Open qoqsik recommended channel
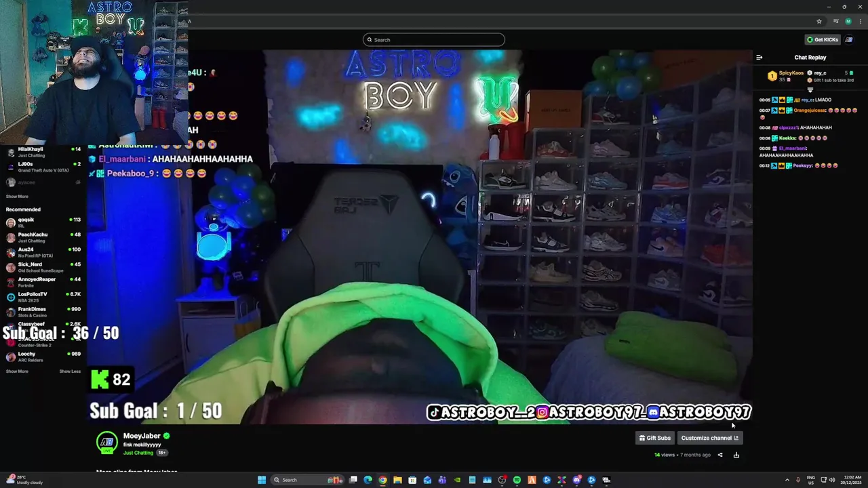 pyautogui.click(x=43, y=222)
